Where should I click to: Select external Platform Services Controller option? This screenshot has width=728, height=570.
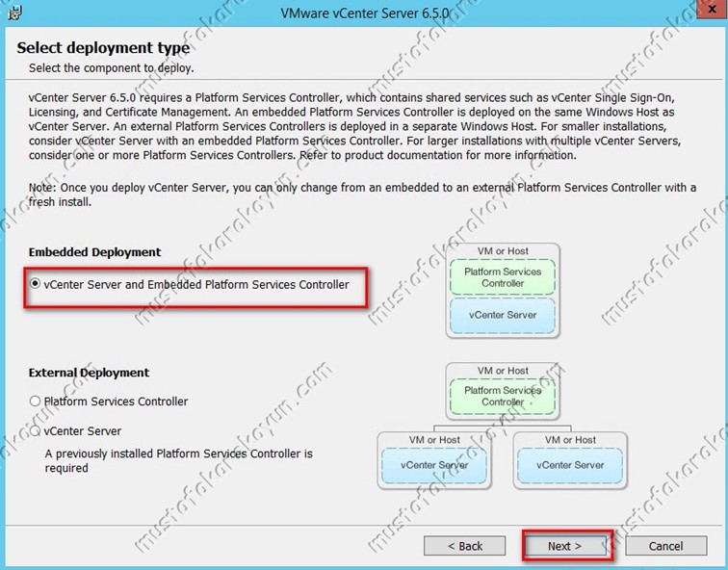point(109,402)
